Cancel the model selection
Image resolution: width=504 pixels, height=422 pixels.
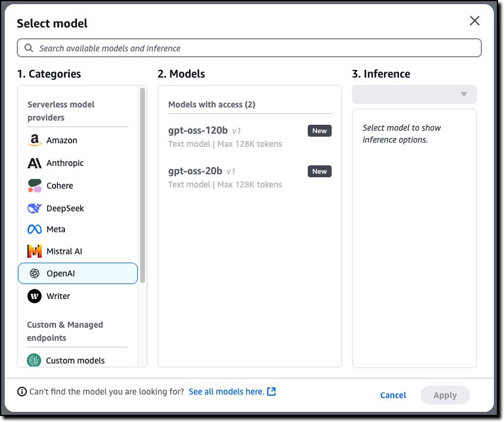[x=393, y=395]
